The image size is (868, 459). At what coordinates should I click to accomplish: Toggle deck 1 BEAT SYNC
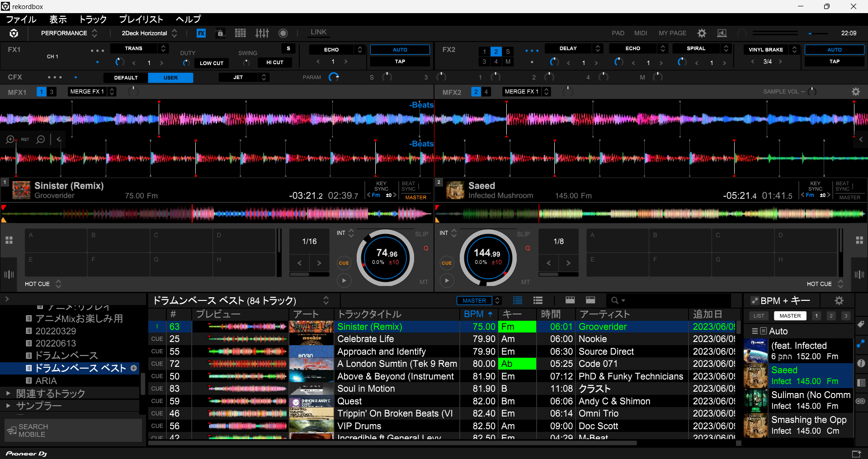point(408,186)
